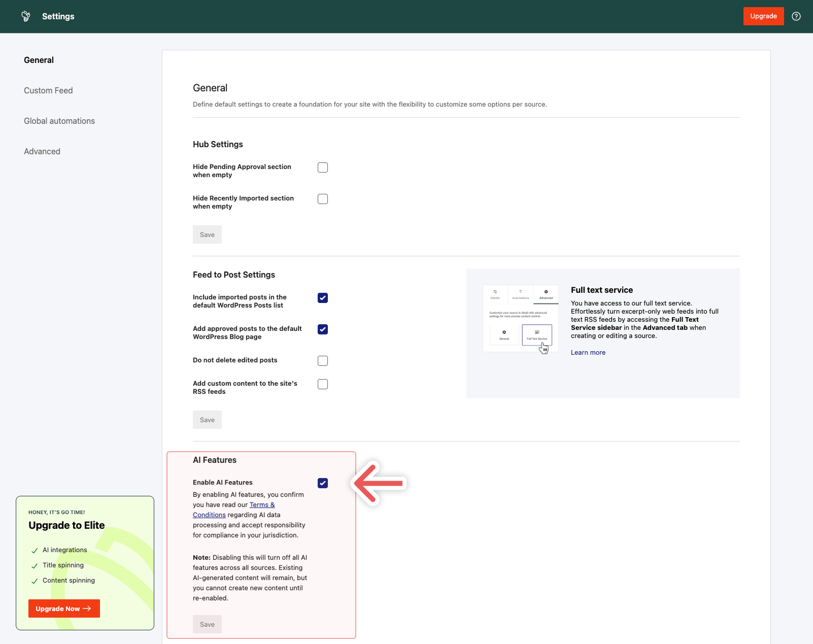
Task: Click the plugin logo icon beside Settings
Action: (26, 16)
